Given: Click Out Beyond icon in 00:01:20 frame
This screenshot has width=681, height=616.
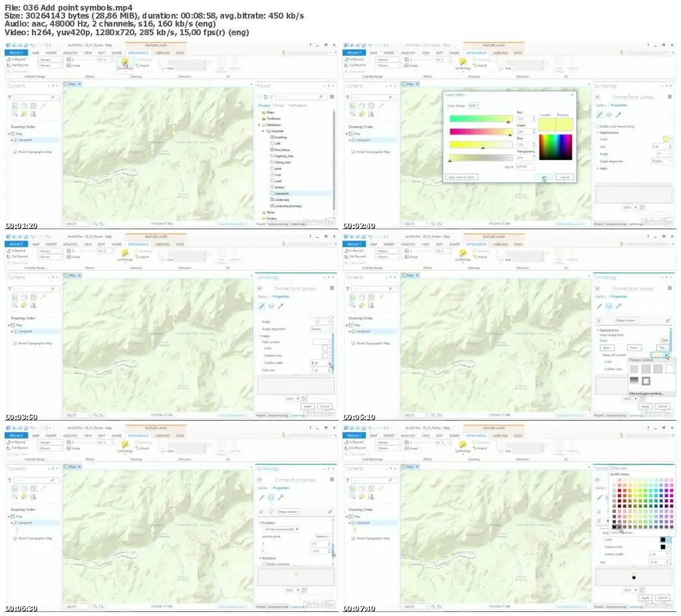Looking at the screenshot, I should coord(8,65).
